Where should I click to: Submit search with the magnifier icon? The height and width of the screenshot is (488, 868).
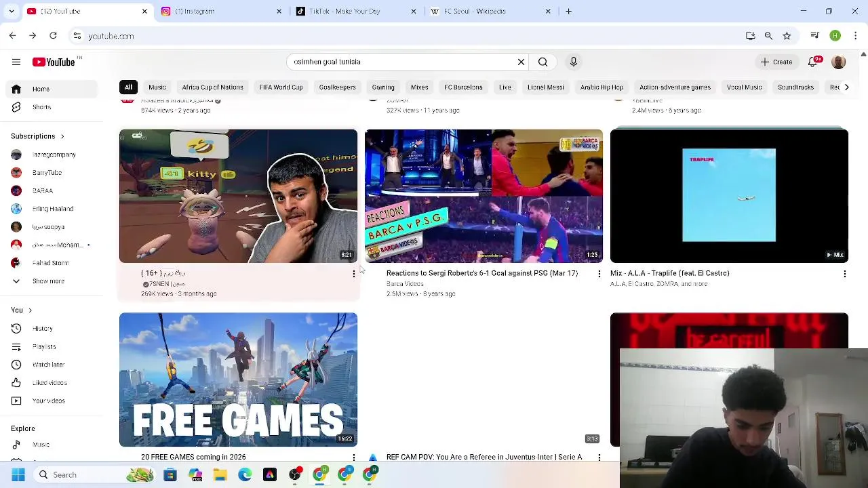click(543, 62)
